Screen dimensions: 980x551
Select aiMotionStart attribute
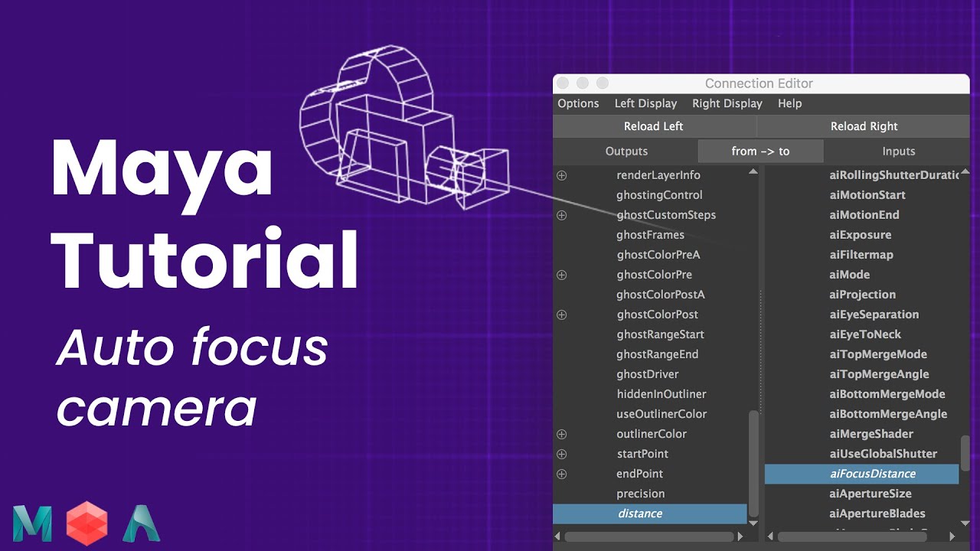click(867, 195)
